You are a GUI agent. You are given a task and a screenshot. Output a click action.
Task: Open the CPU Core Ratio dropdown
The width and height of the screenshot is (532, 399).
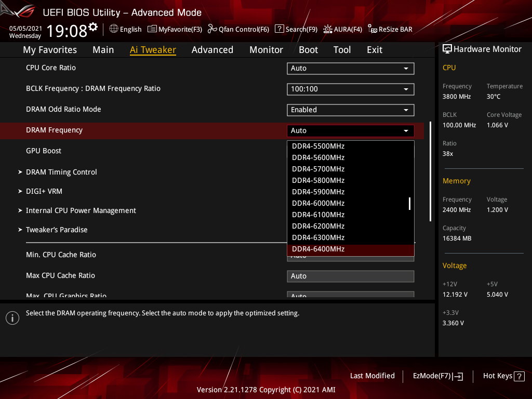click(350, 68)
